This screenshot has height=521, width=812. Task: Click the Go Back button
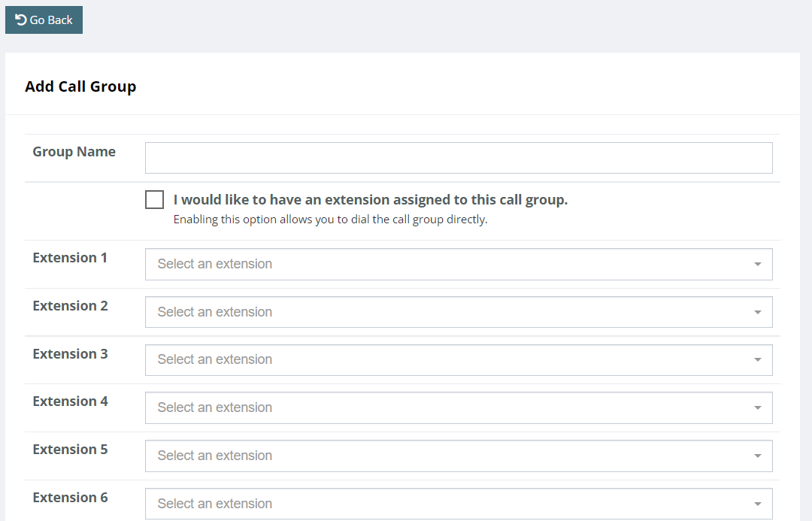pos(44,20)
